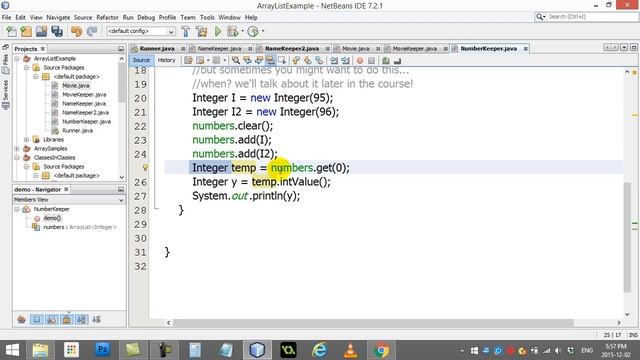This screenshot has height=360, width=640.
Task: Click the Debug Project toolbar icon
Action: point(232,31)
